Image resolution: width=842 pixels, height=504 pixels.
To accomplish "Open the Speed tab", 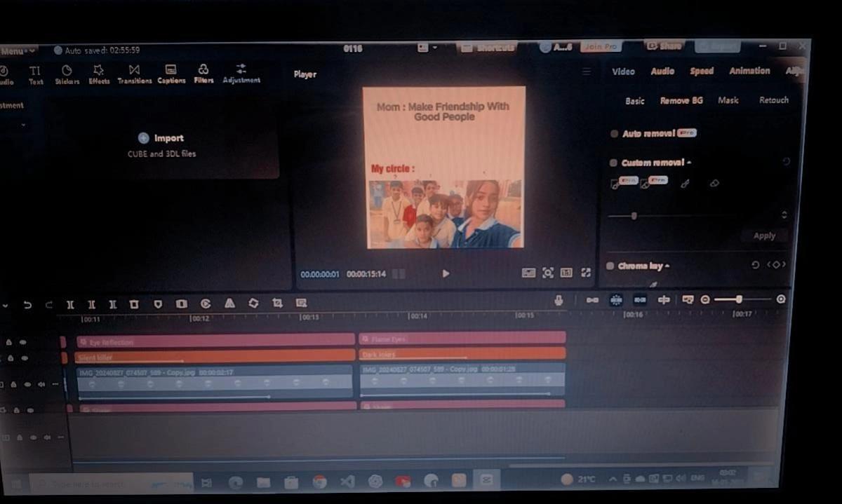I will point(701,71).
